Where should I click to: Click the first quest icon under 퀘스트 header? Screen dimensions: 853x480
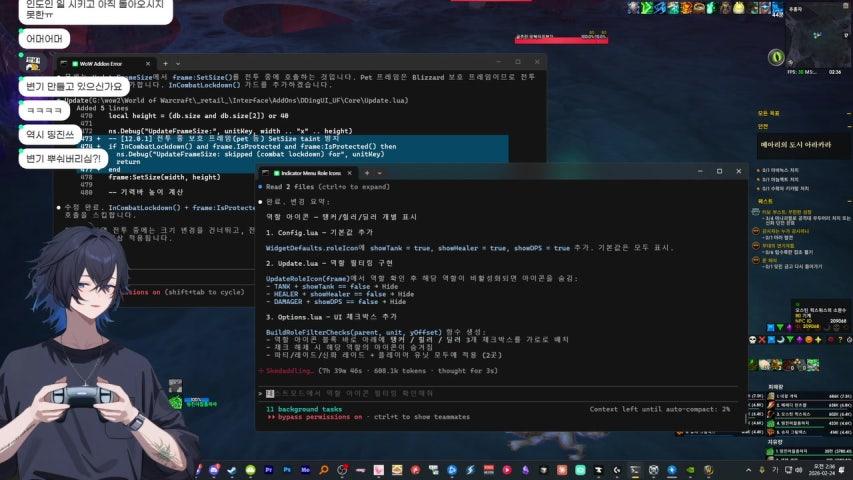point(756,212)
